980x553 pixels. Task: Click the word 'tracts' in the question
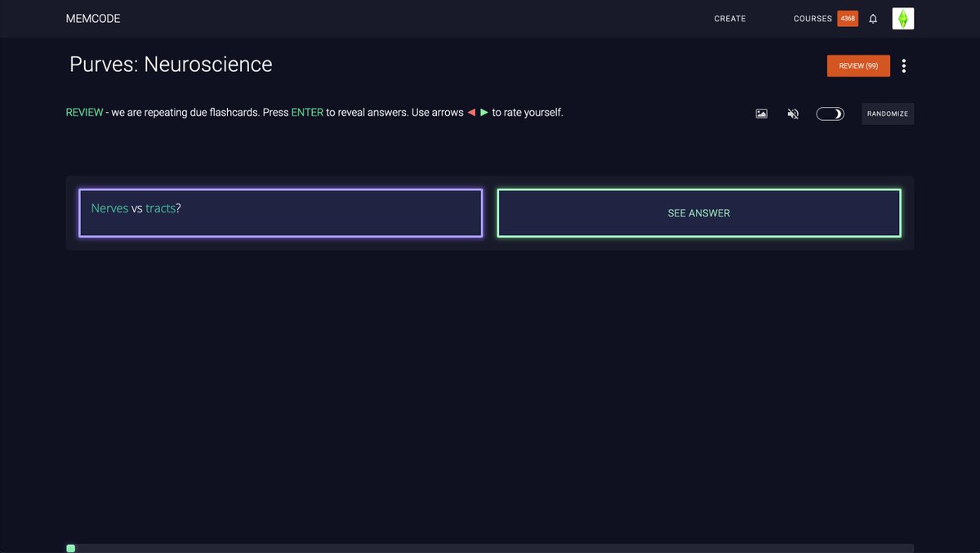click(161, 208)
